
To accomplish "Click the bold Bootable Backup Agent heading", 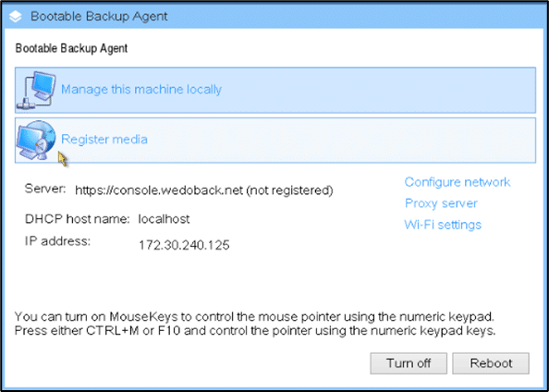I will [71, 48].
